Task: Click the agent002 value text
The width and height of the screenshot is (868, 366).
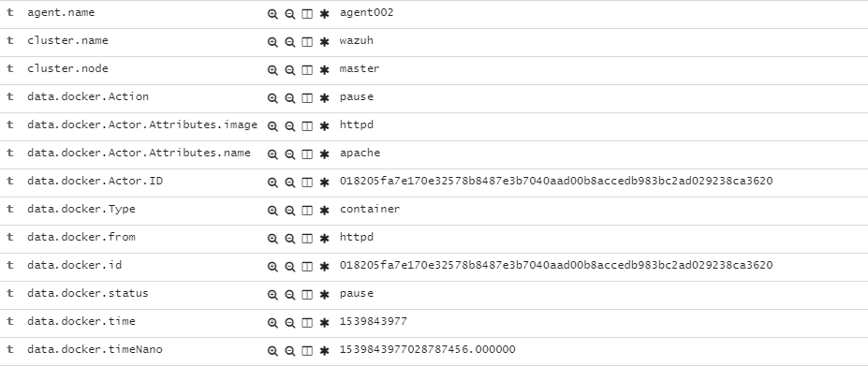Action: tap(366, 12)
